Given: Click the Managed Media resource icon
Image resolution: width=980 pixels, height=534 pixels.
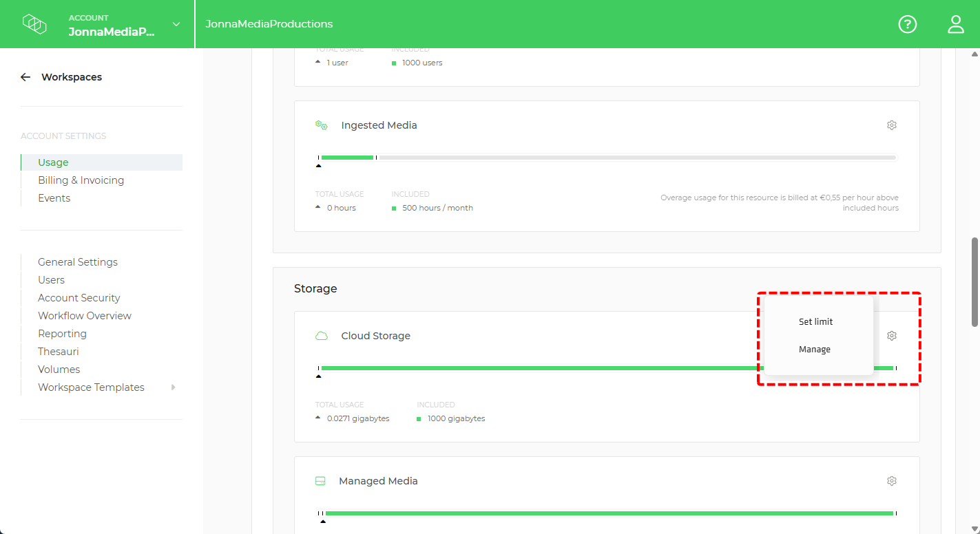Looking at the screenshot, I should (x=320, y=480).
